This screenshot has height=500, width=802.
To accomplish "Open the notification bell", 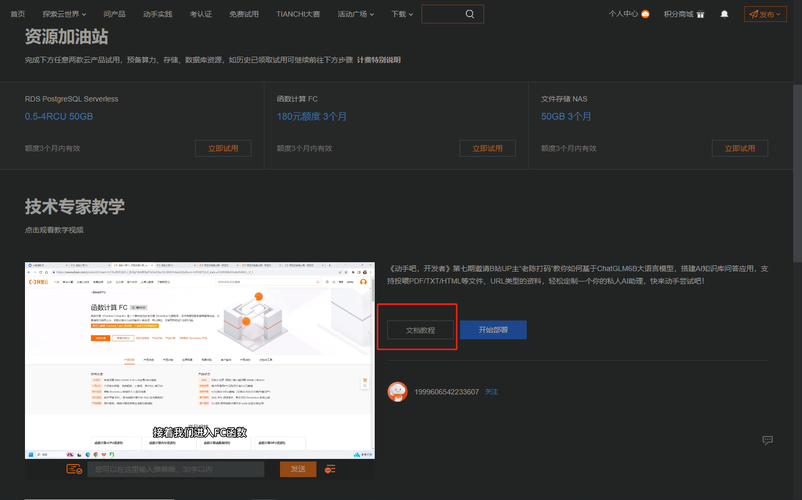I will 724,14.
